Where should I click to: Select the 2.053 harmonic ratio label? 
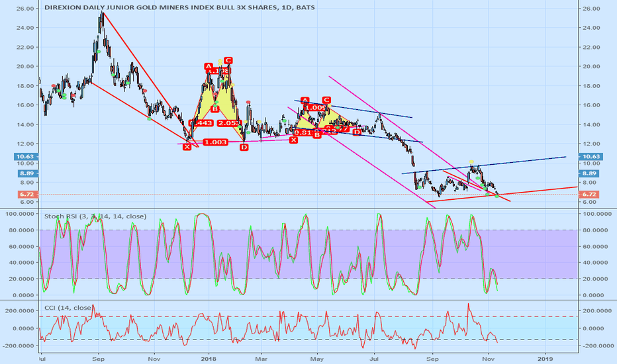[x=228, y=123]
